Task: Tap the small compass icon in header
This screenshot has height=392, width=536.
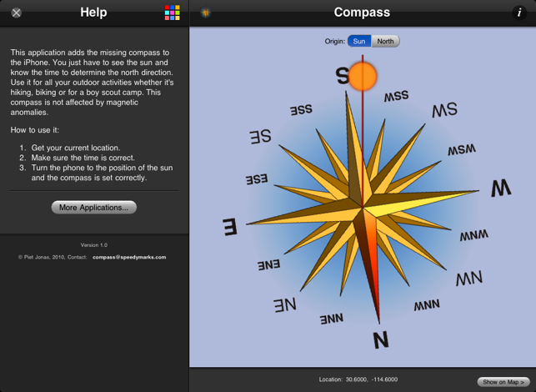Action: point(205,13)
